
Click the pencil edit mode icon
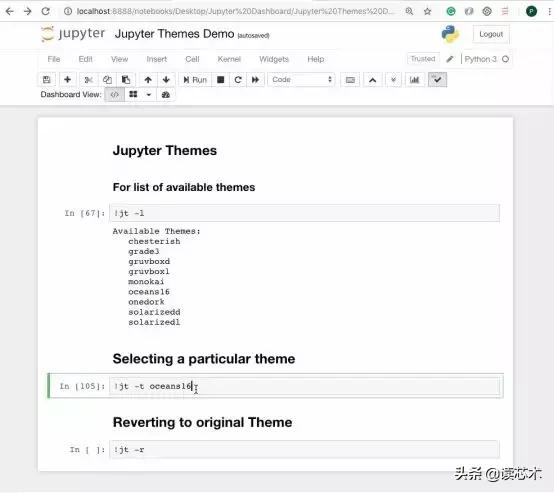pyautogui.click(x=450, y=59)
